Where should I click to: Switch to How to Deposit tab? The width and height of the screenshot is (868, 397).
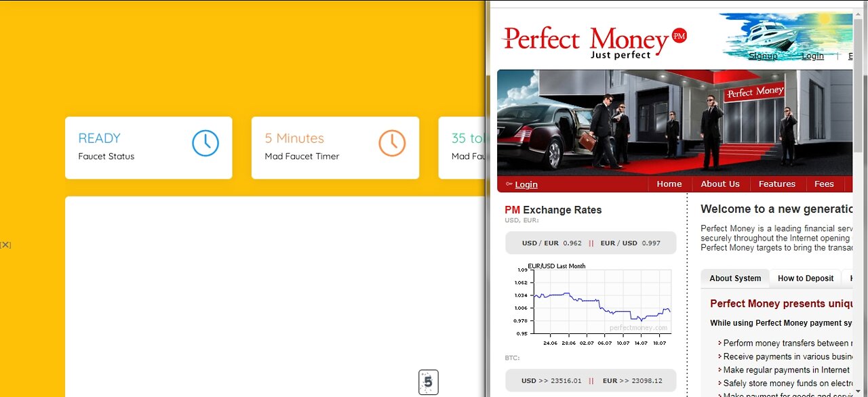pos(806,278)
